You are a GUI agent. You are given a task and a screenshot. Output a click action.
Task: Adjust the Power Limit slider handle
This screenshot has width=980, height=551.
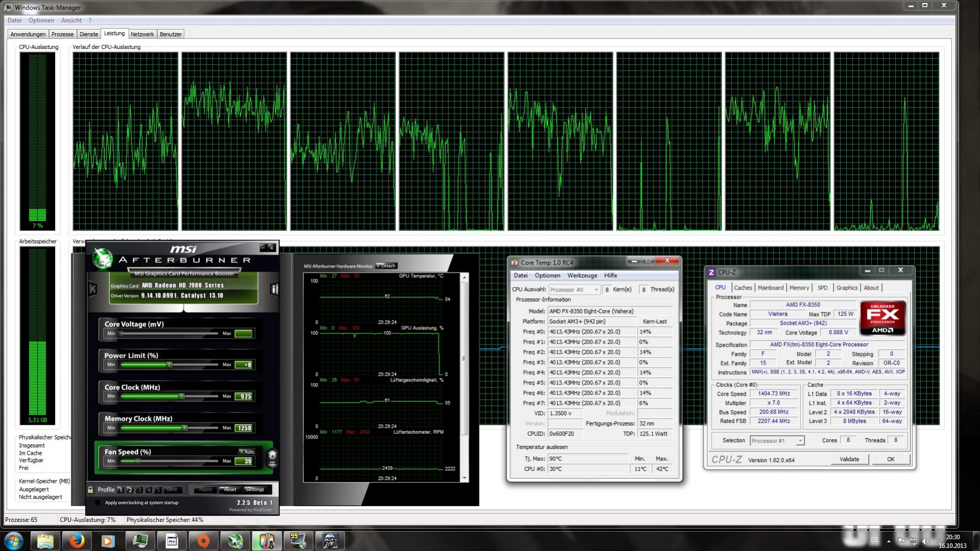click(169, 365)
